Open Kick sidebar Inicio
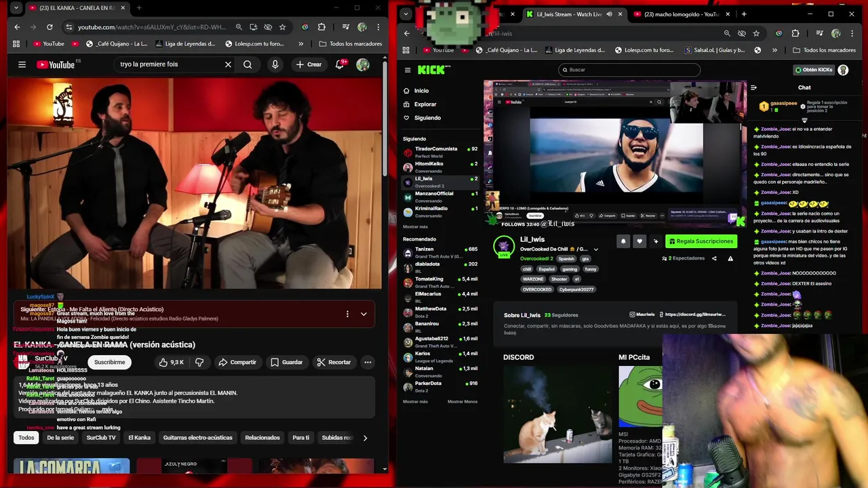Screen dimensions: 868x488 tap(421, 91)
